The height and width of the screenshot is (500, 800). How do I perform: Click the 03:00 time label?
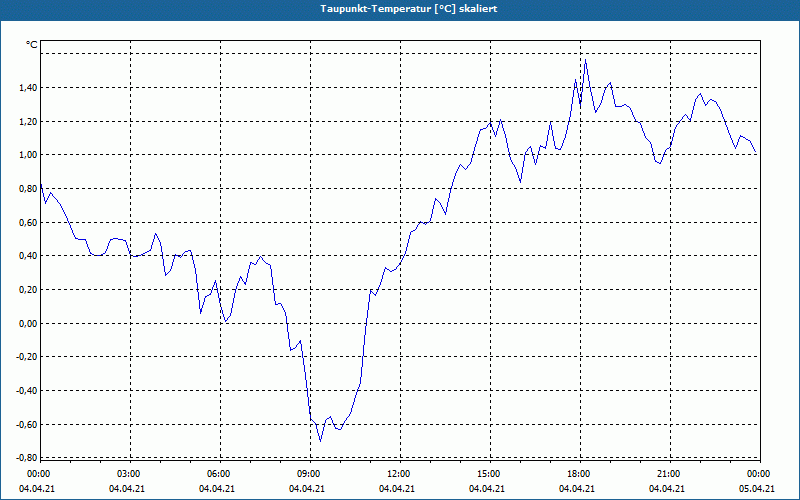point(130,474)
